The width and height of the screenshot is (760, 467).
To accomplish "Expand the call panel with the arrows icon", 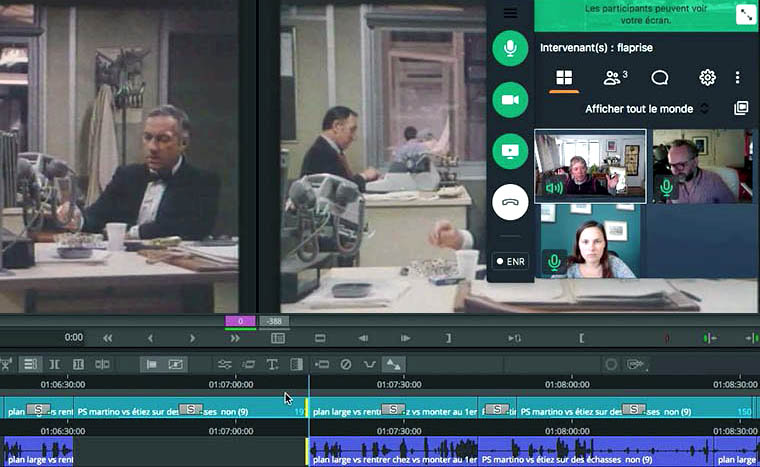I will (745, 15).
